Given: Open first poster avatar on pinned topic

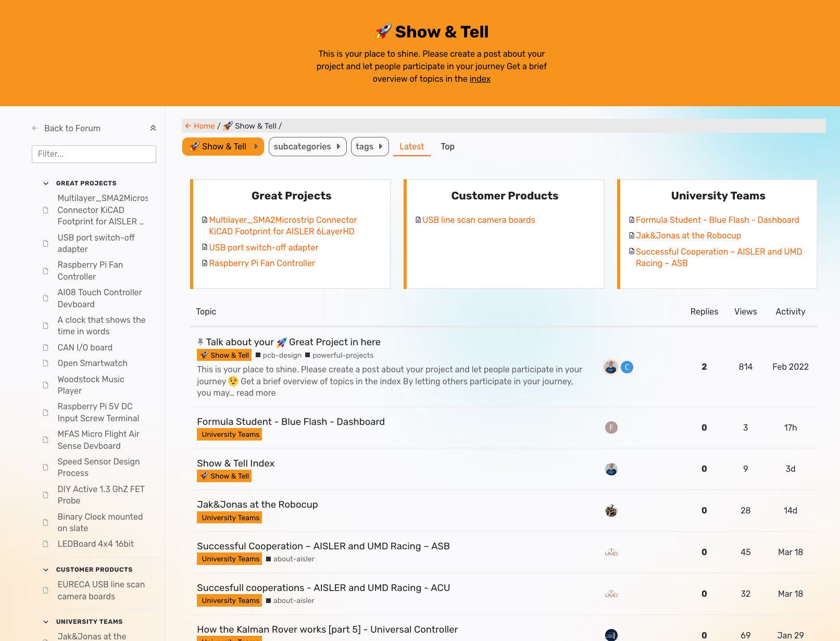Looking at the screenshot, I should click(611, 367).
